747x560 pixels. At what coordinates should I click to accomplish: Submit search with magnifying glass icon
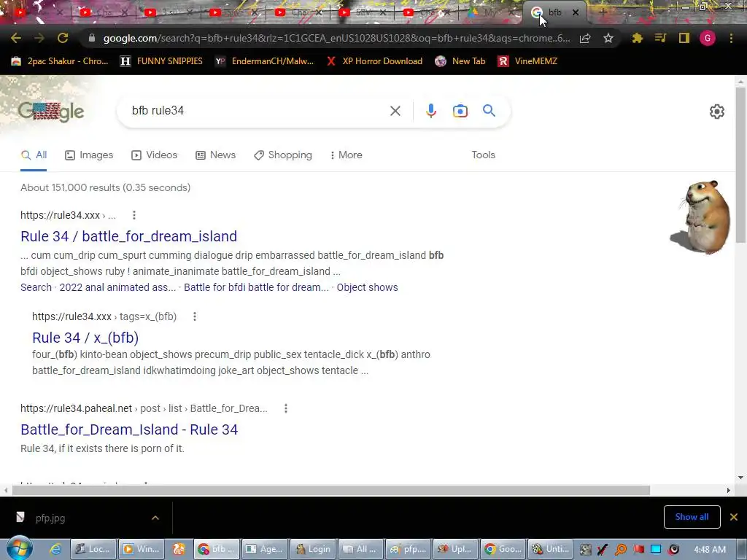pos(489,111)
